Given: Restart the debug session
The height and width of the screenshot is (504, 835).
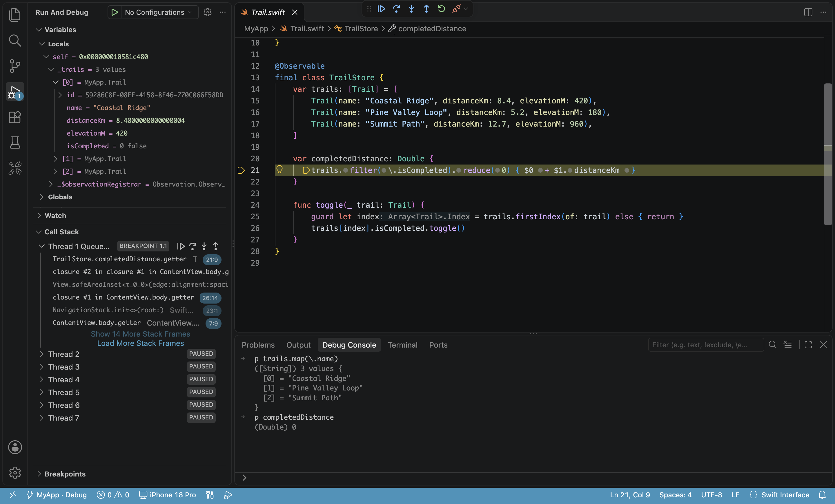Looking at the screenshot, I should click(x=441, y=9).
